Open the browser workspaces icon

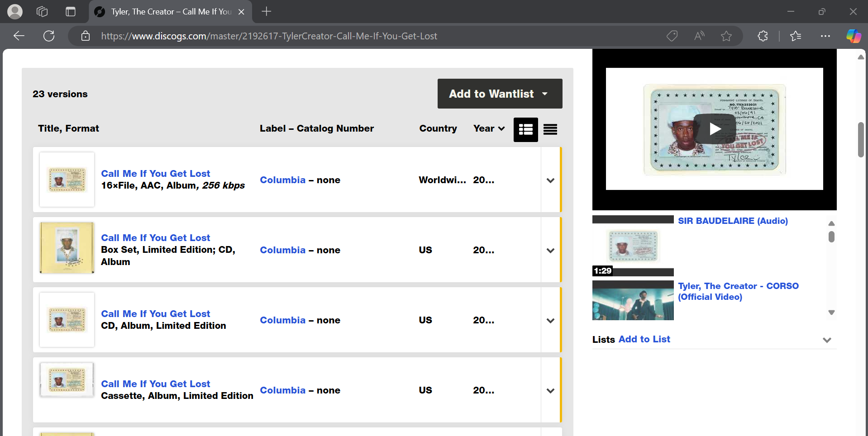(x=42, y=12)
